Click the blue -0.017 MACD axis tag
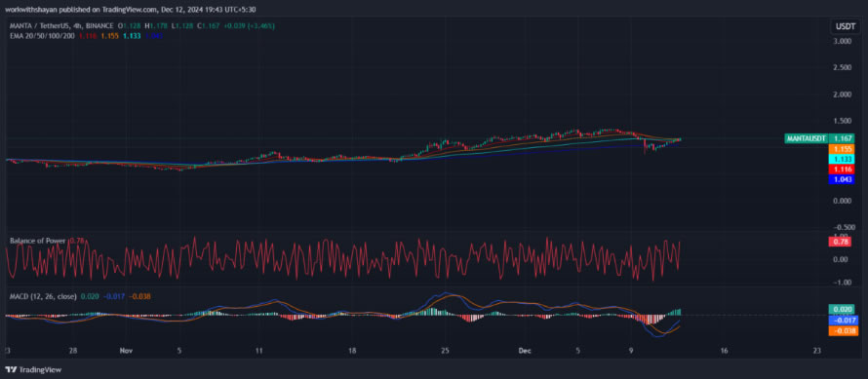 click(843, 321)
